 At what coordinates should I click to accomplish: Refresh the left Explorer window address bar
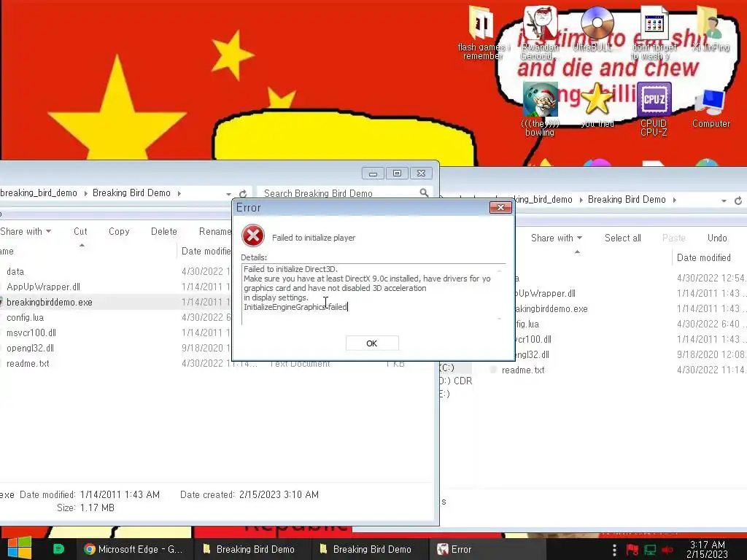(x=243, y=194)
